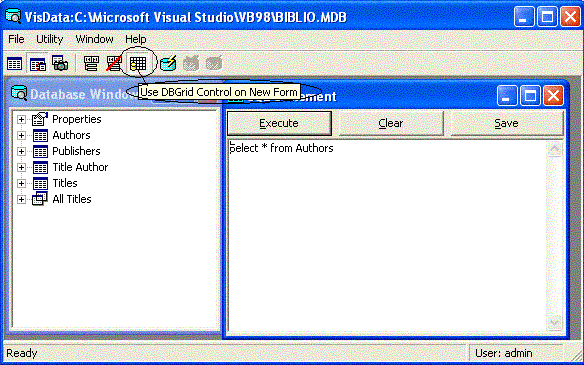Select Properties label in the tree
This screenshot has width=584, height=365.
click(x=77, y=119)
